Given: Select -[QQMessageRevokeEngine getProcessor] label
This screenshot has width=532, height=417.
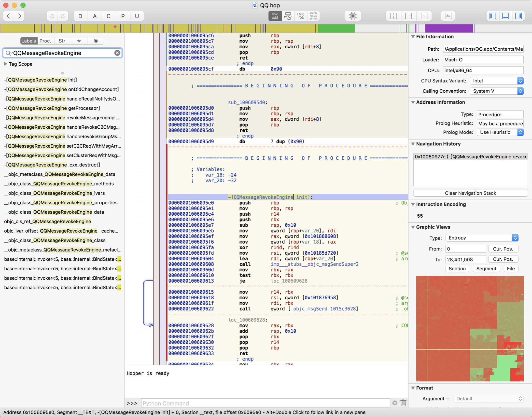Looking at the screenshot, I should (x=52, y=108).
